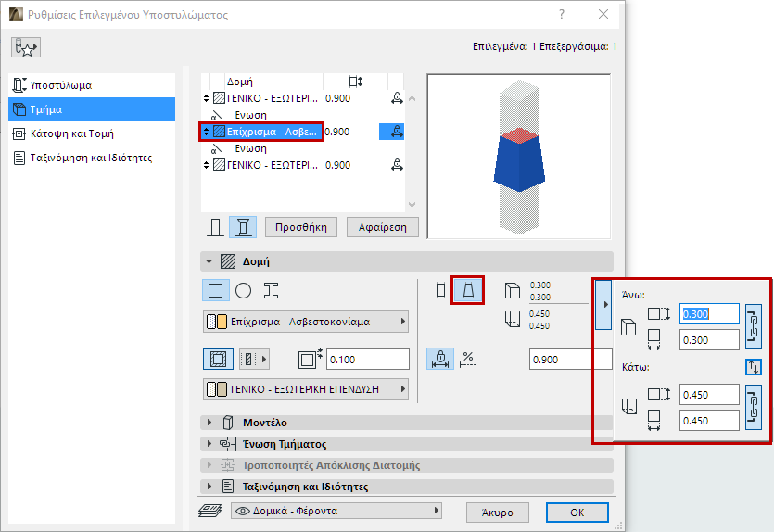
Task: Click the Αφαίρεση button
Action: [x=383, y=227]
